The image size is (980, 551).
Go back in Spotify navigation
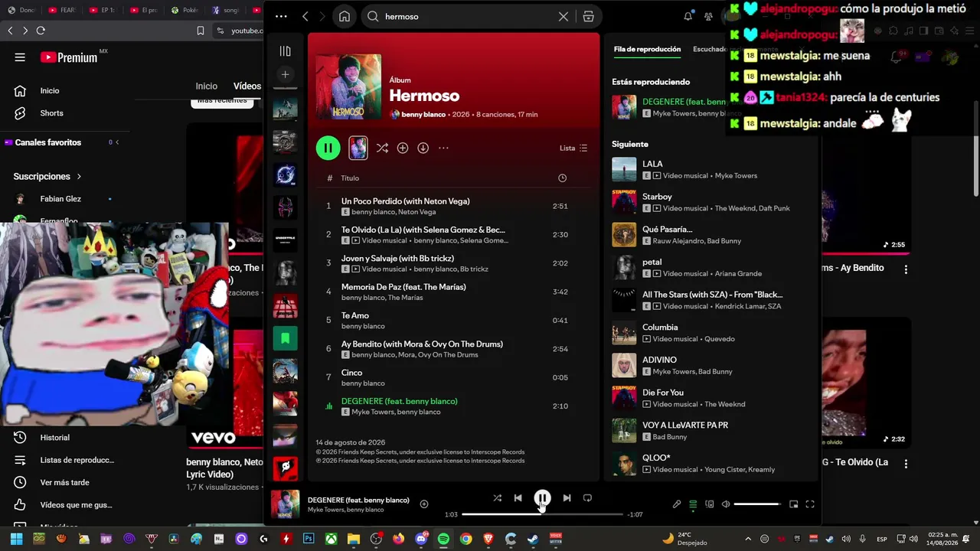pyautogui.click(x=305, y=16)
